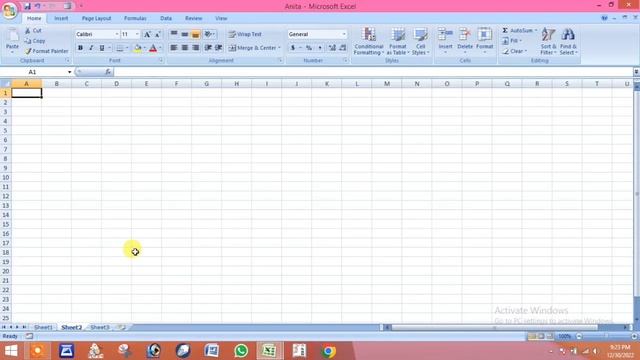Set bottom vertical alignment
The height and width of the screenshot is (360, 640).
click(x=196, y=34)
